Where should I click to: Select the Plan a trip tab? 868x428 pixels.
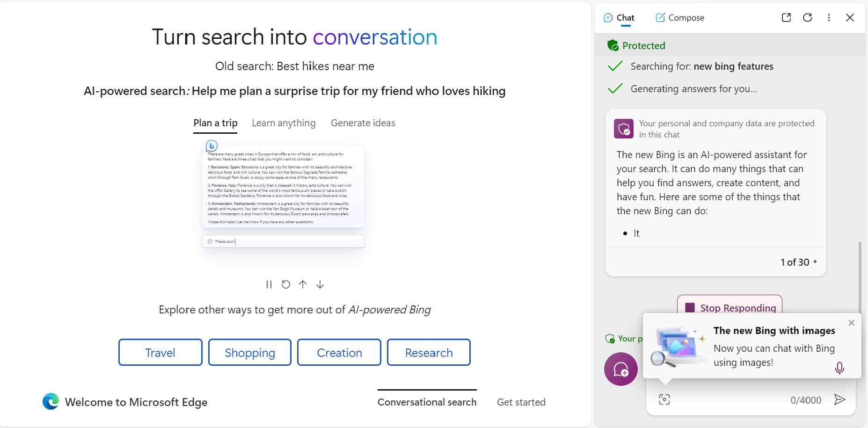(215, 123)
